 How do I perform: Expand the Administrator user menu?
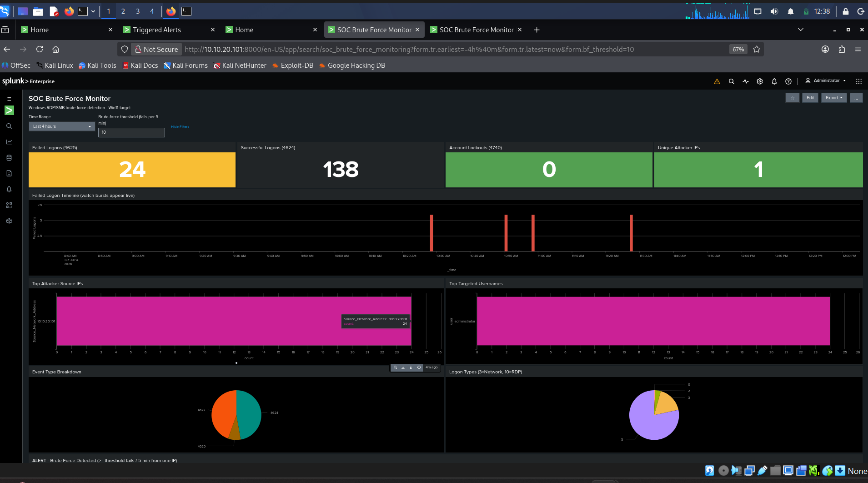[x=826, y=81]
